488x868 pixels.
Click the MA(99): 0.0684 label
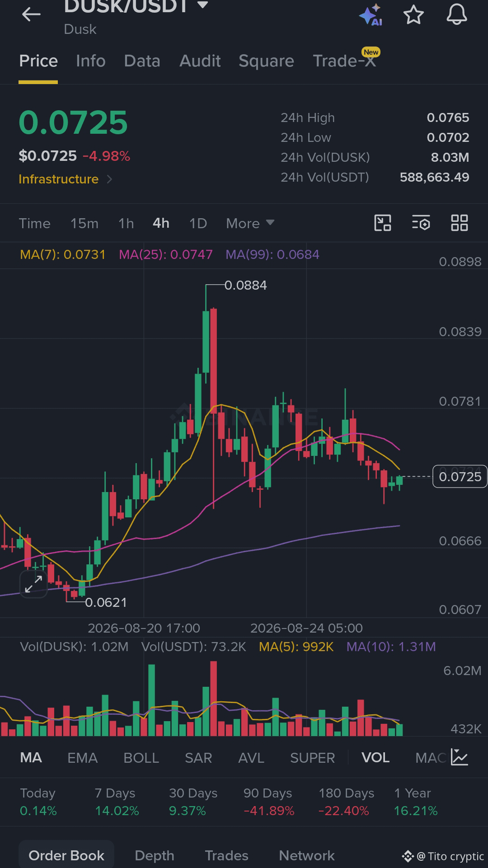coord(272,254)
